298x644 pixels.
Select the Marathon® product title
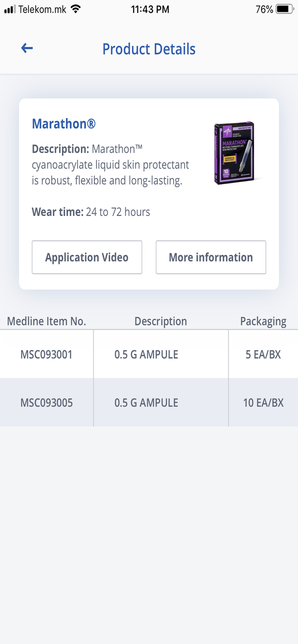(63, 124)
